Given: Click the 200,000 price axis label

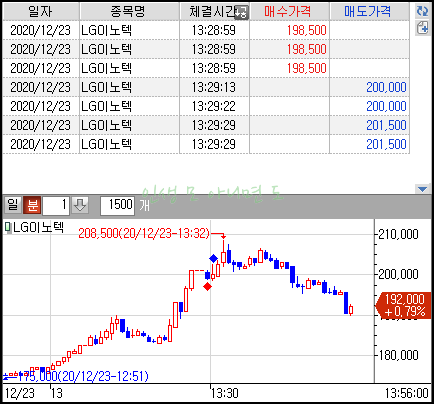Looking at the screenshot, I should [399, 274].
